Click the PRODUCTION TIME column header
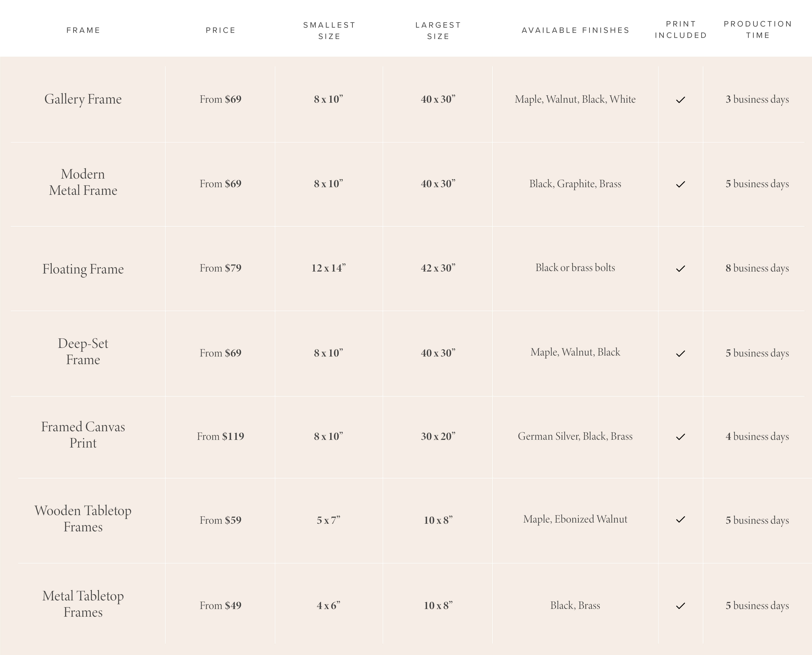 [758, 29]
